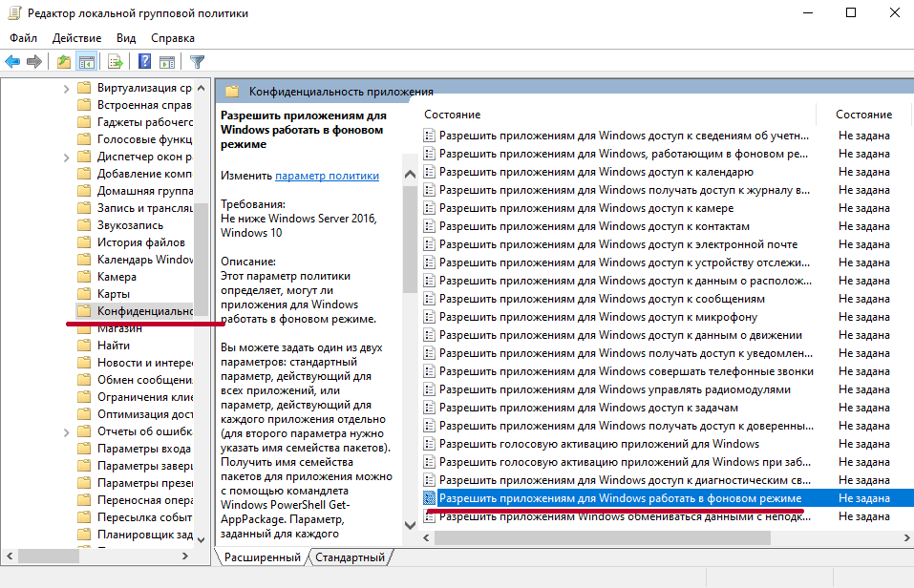Sort by the right Состояние column header
Viewport: 914px width, 588px height.
click(864, 115)
